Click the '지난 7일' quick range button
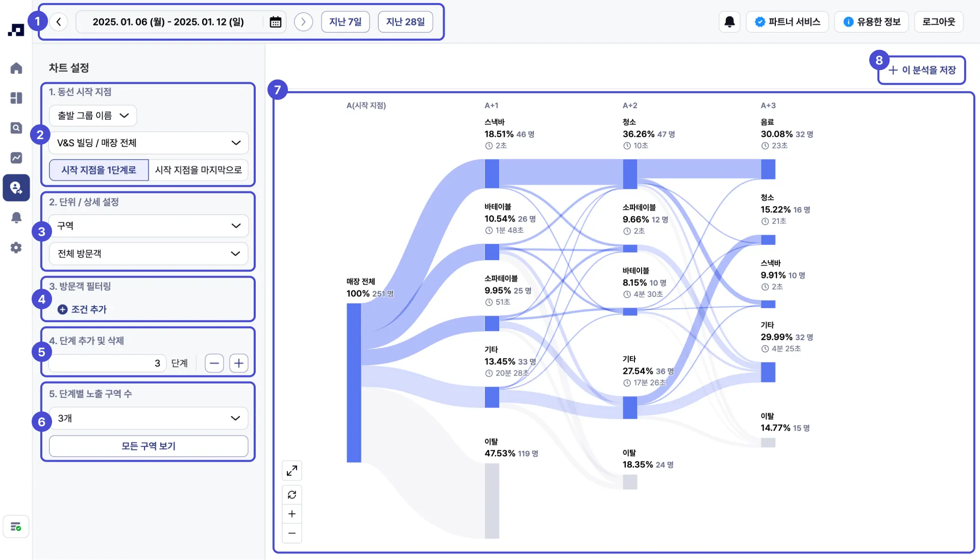The image size is (980, 560). [x=345, y=22]
